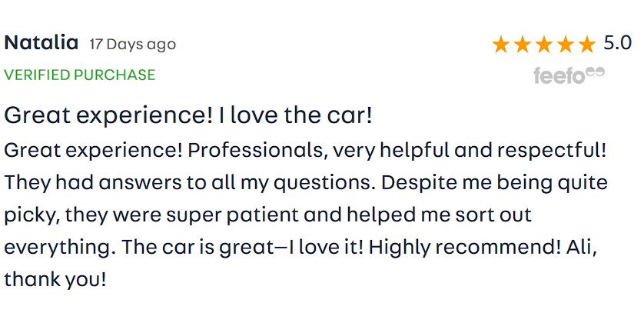Screen dimensions: 644x323
Task: Select the third star in the rating
Action: coord(544,45)
